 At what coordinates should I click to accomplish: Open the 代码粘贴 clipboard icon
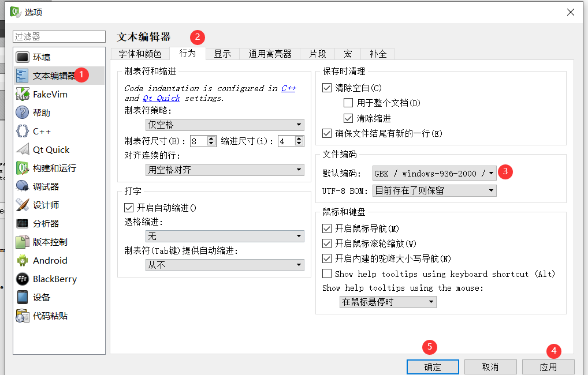pyautogui.click(x=22, y=316)
